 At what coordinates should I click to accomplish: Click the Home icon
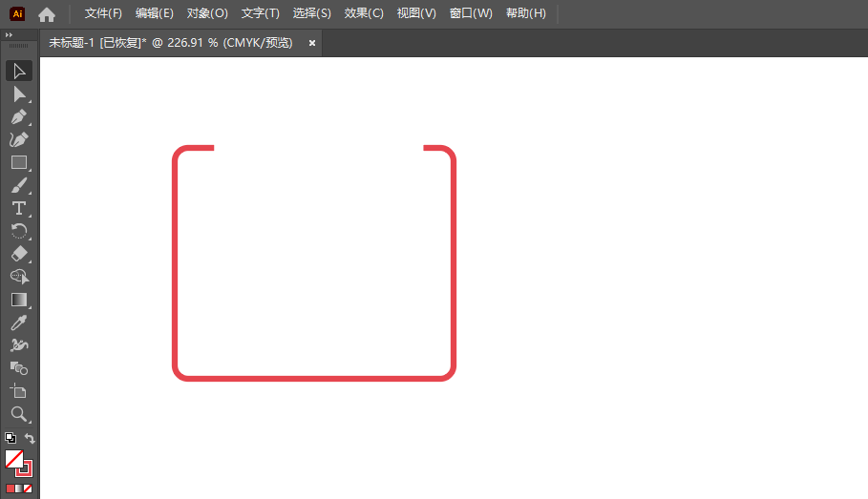(x=47, y=14)
